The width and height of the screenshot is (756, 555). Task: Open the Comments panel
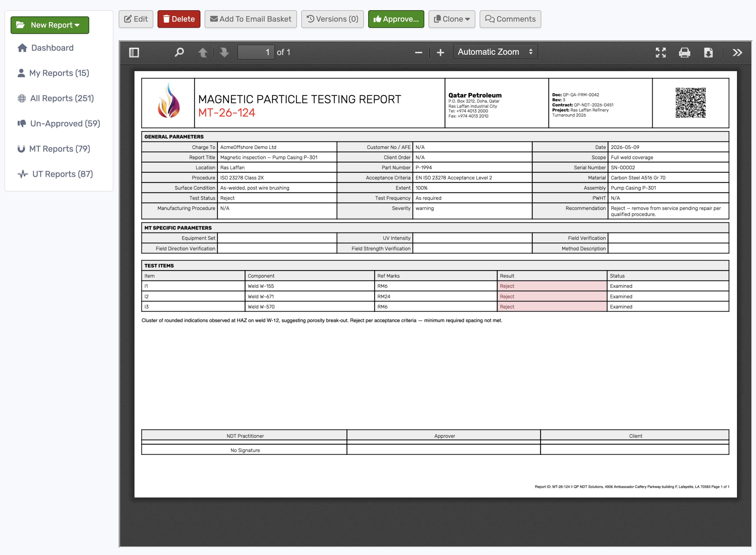[x=510, y=19]
